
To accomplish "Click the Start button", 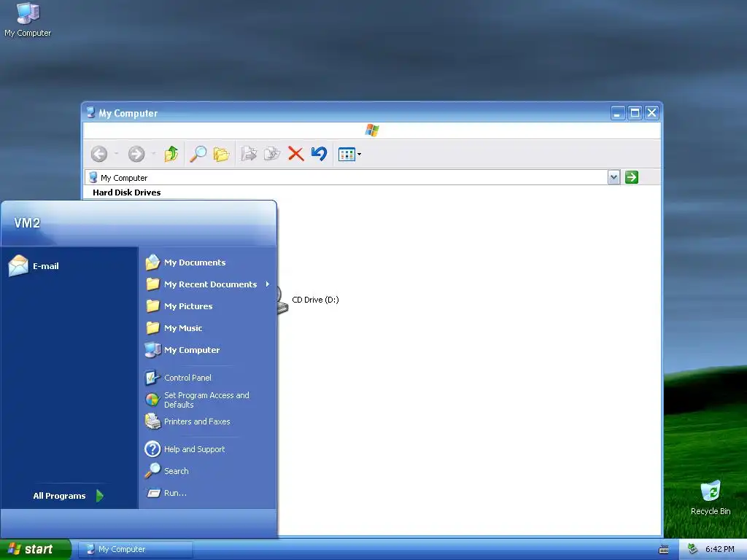I will tap(35, 549).
